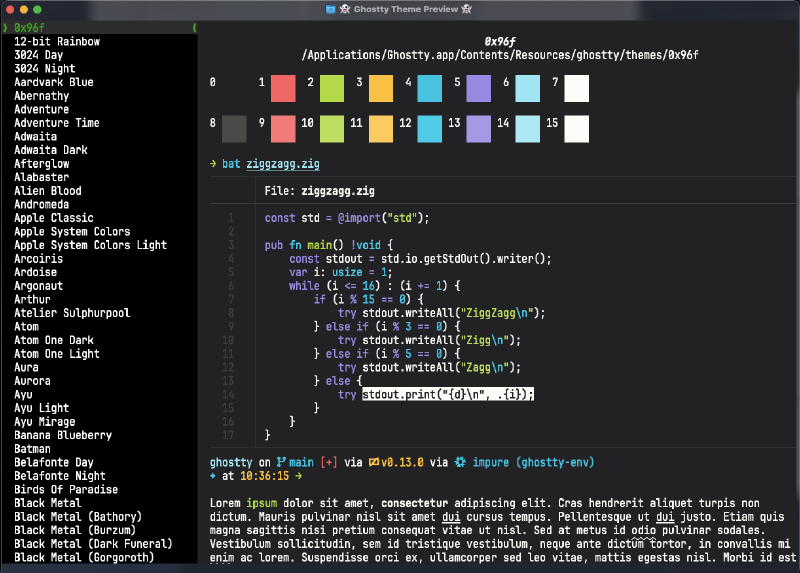Select the 12-bit Rainbow theme

(57, 41)
